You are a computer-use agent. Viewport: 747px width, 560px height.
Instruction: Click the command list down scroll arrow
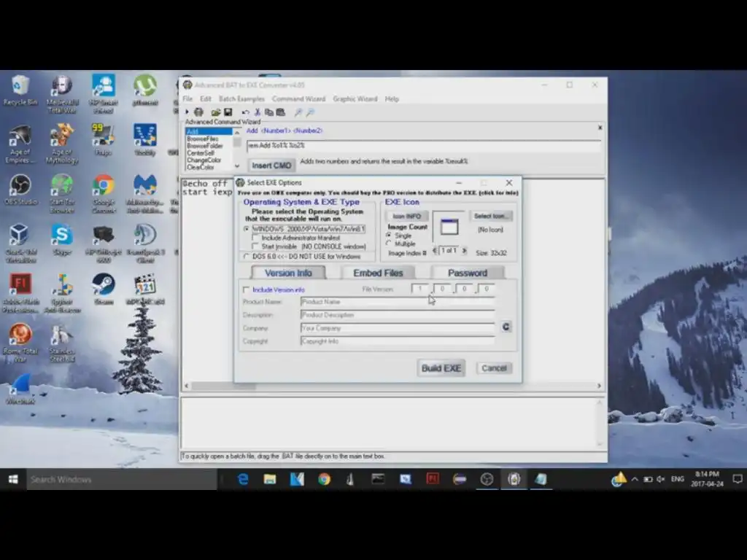(x=237, y=166)
